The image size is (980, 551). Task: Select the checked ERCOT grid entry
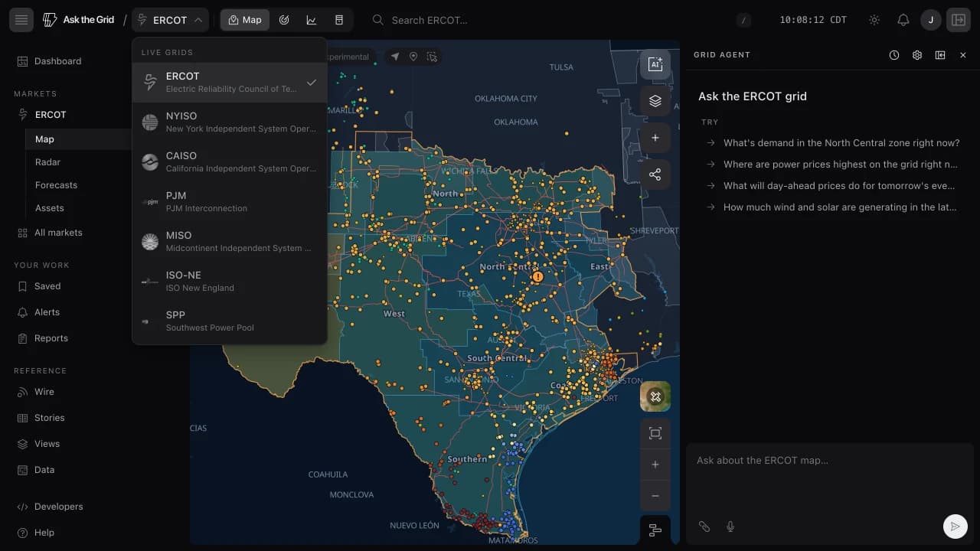[x=230, y=83]
